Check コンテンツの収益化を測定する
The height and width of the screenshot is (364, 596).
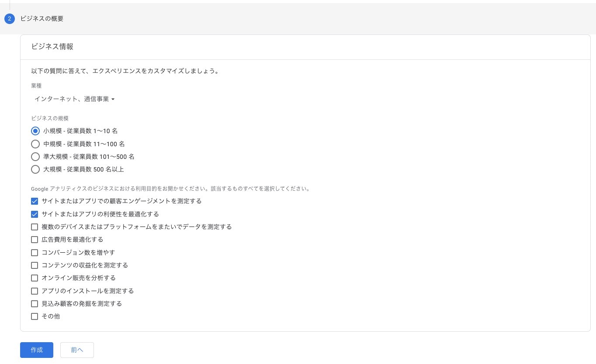click(35, 265)
